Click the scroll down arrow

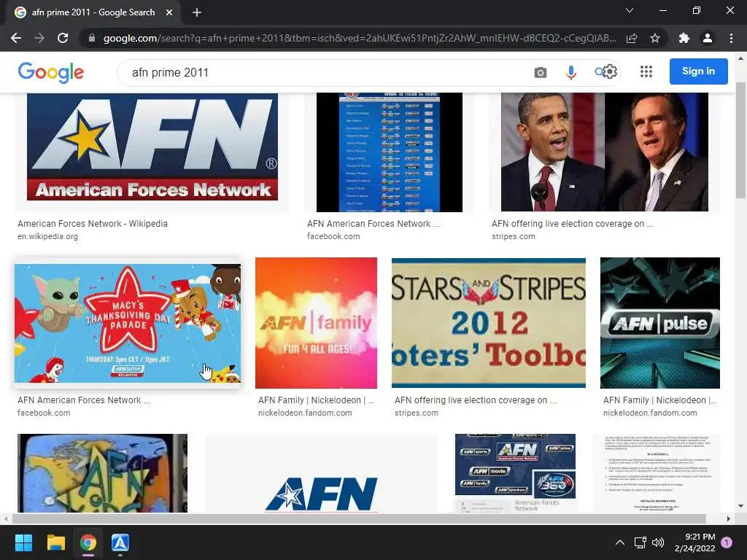pos(740,507)
